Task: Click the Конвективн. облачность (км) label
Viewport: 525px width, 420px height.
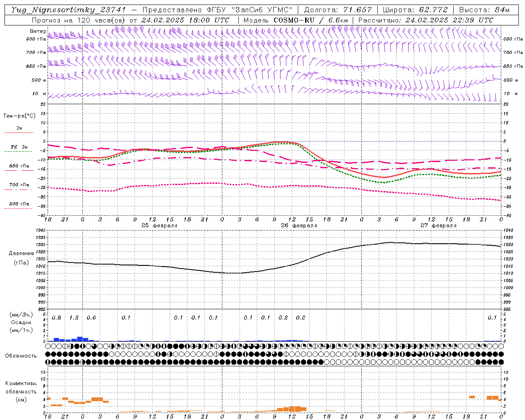Action: 21,391
